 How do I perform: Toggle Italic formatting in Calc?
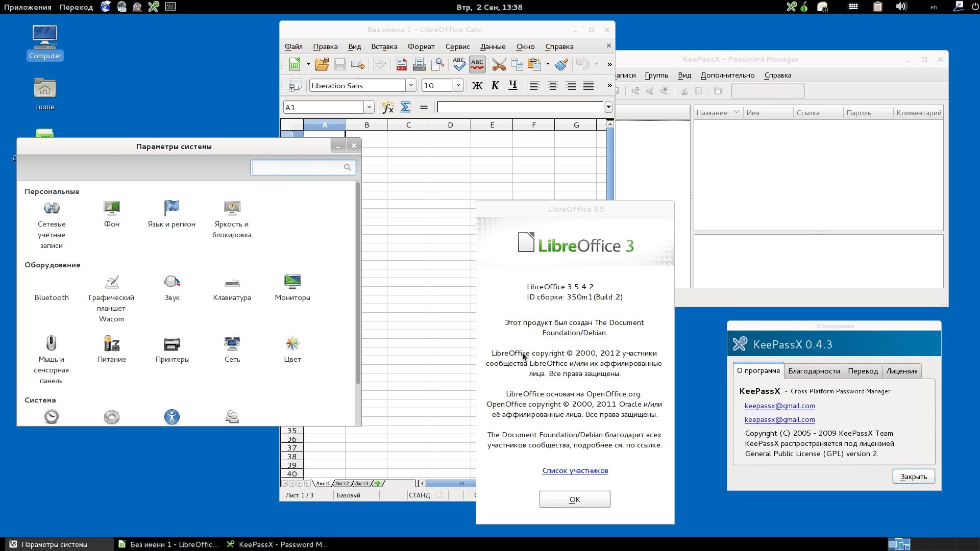tap(495, 86)
